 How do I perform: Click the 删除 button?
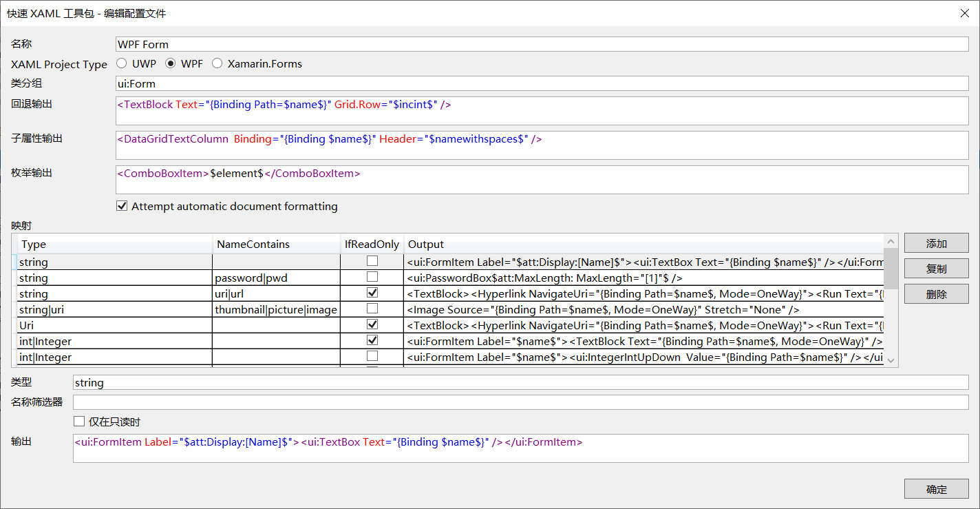pos(936,293)
